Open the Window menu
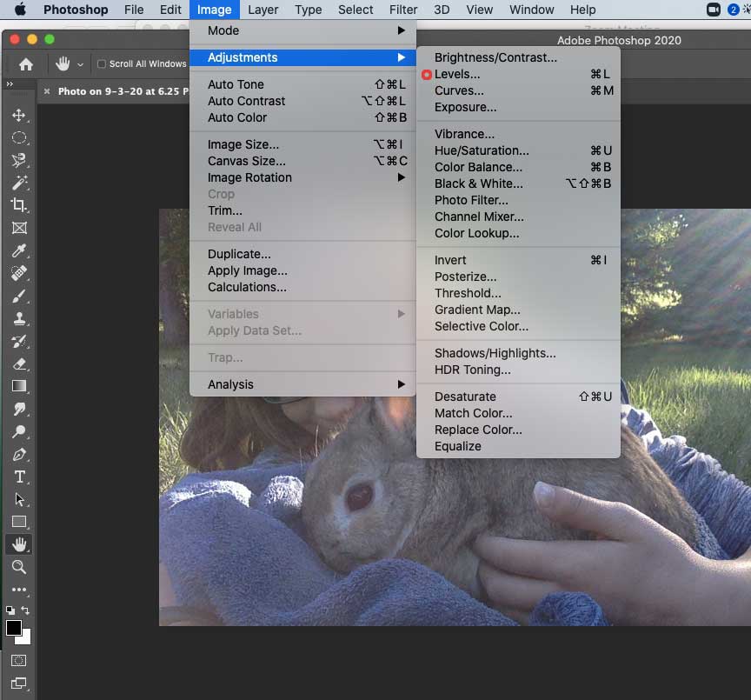751x700 pixels. pos(532,10)
